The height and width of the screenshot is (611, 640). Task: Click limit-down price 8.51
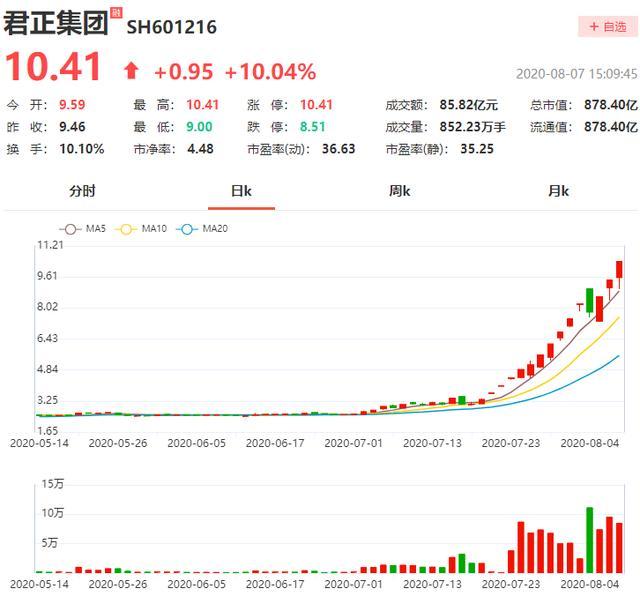(313, 127)
